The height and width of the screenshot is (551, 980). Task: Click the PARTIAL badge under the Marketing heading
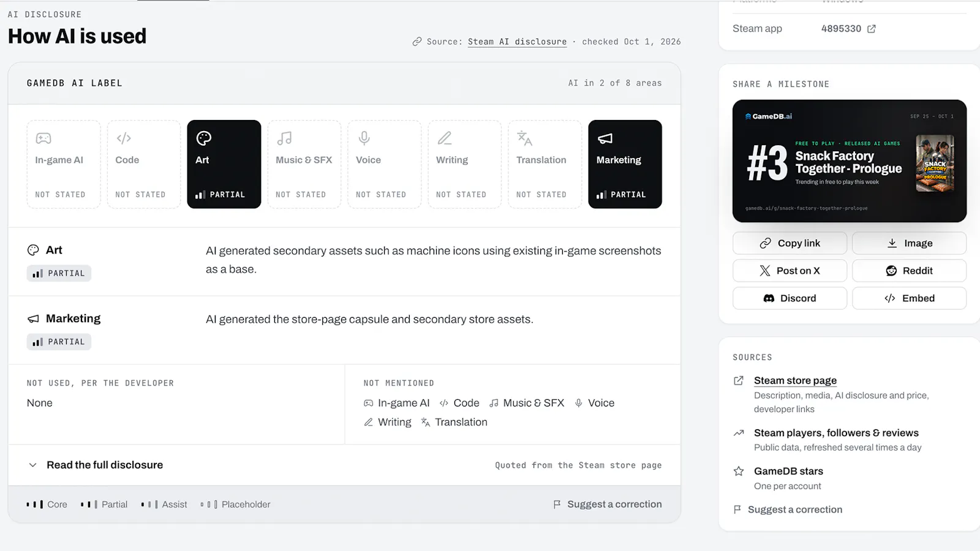click(59, 342)
